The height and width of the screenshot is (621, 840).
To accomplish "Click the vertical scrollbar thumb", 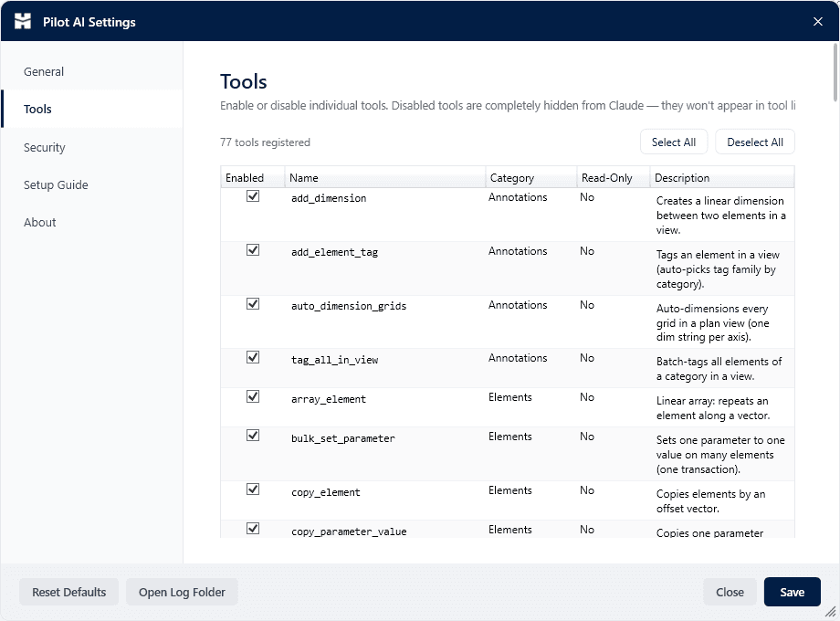I will [x=835, y=72].
